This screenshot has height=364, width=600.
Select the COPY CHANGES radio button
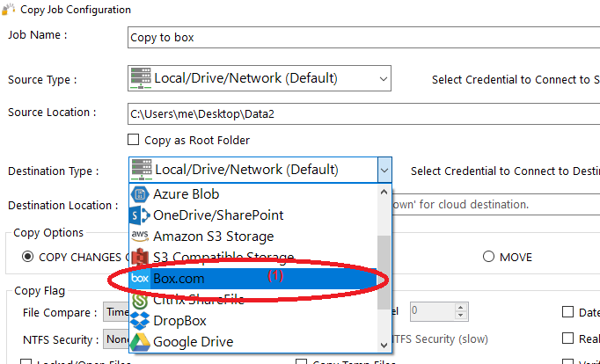pyautogui.click(x=27, y=257)
